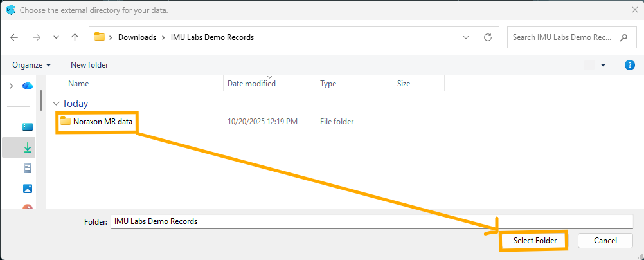Screen dimensions: 644x260
Task: Go forward with the right arrow
Action: coord(37,37)
